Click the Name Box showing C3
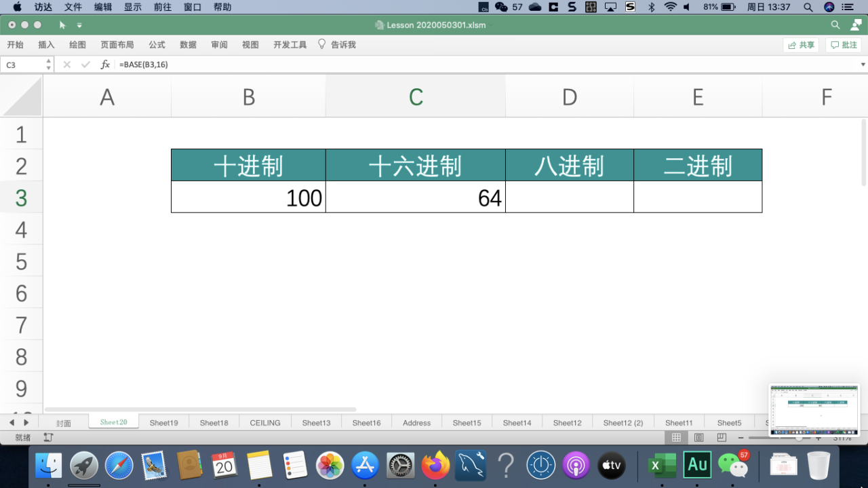 (x=22, y=64)
